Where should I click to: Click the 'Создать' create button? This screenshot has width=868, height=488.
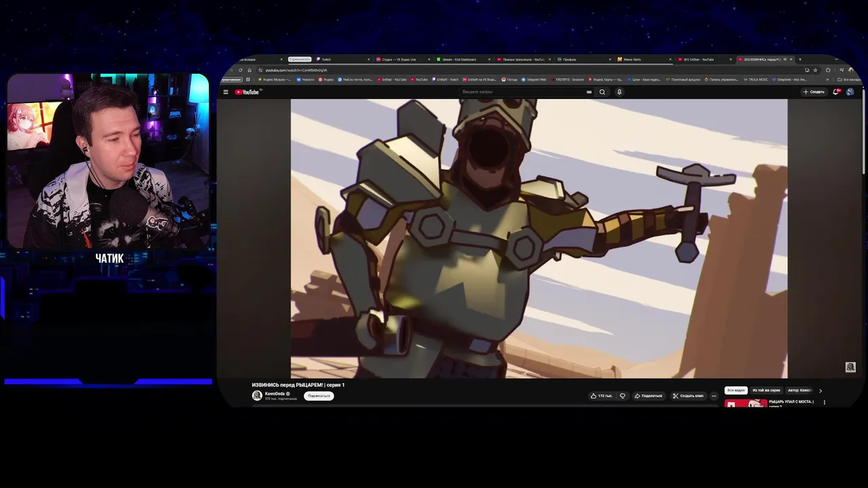[814, 91]
